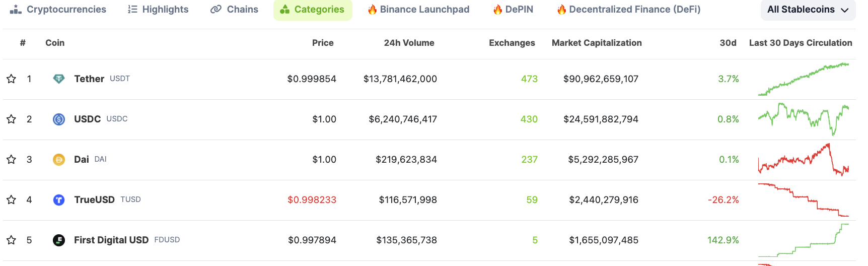The image size is (868, 266).
Task: Sort by the Exchanges column header
Action: point(512,43)
